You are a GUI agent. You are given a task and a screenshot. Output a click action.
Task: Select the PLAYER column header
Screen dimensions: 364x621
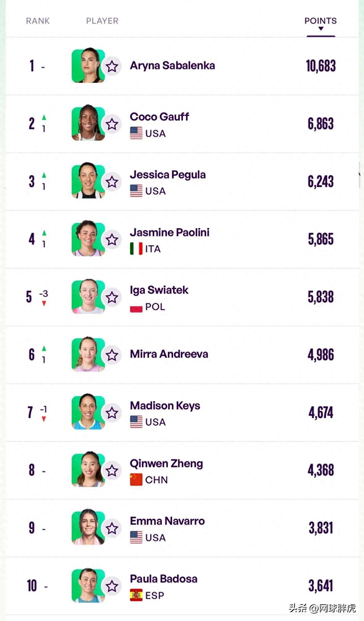coord(102,21)
